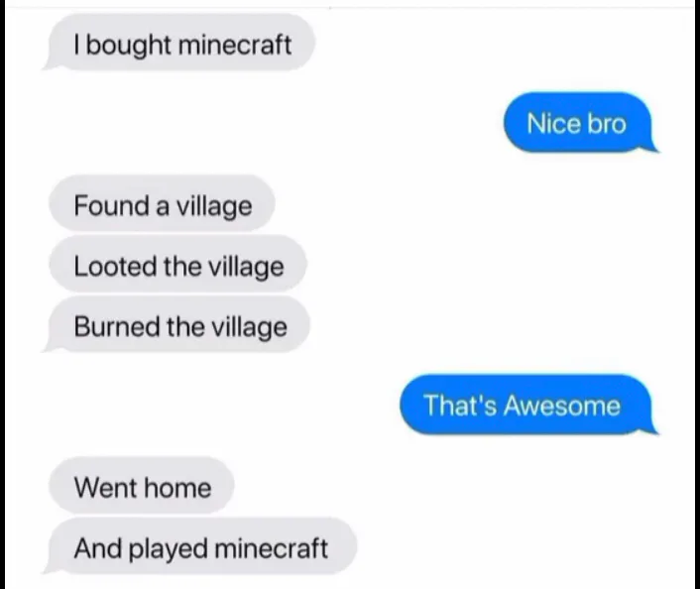
Task: Select the "I bought minecraft" message bubble
Action: (x=179, y=43)
